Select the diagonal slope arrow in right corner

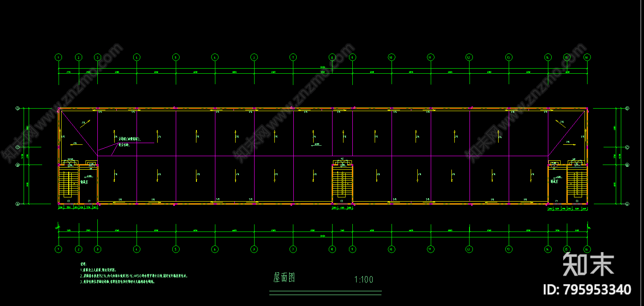click(x=560, y=123)
